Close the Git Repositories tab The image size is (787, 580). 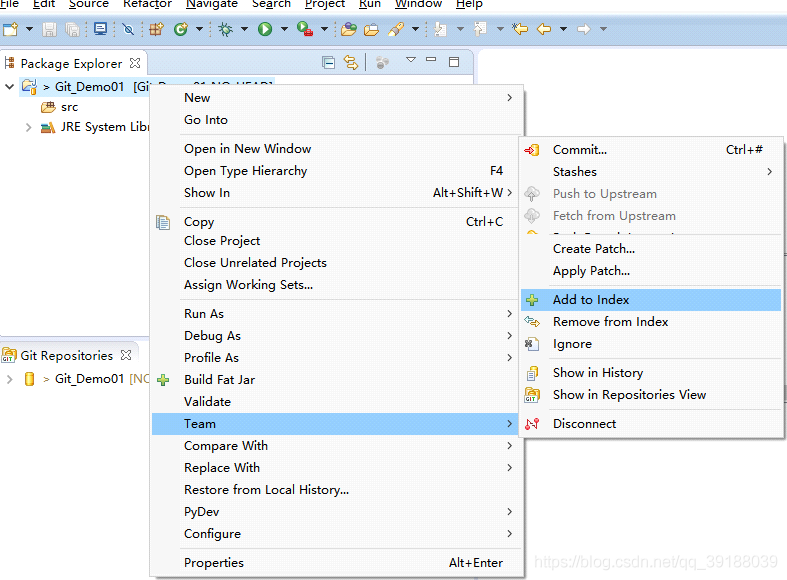[x=126, y=355]
